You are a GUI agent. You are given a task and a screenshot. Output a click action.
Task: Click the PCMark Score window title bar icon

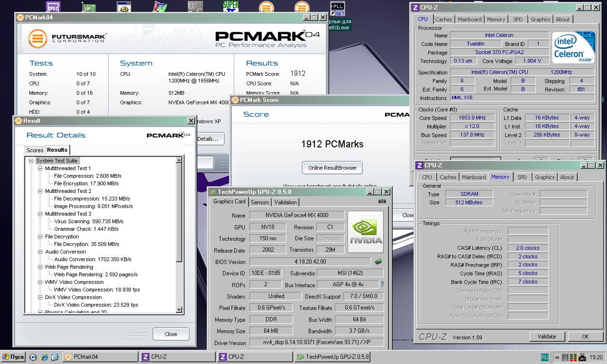[x=235, y=100]
